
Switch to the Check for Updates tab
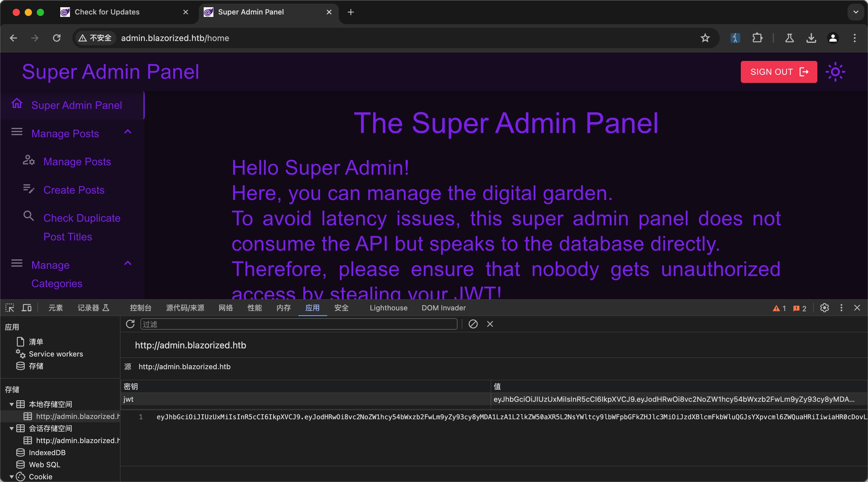(107, 12)
